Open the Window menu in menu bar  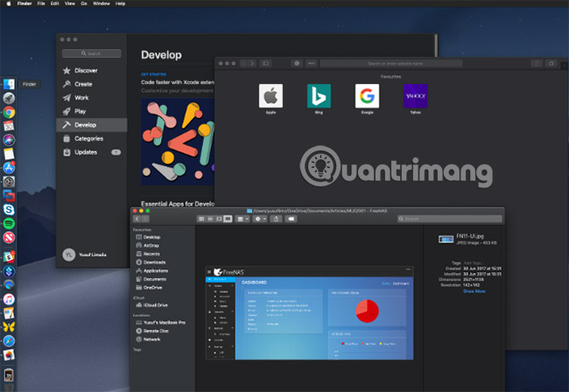[102, 3]
